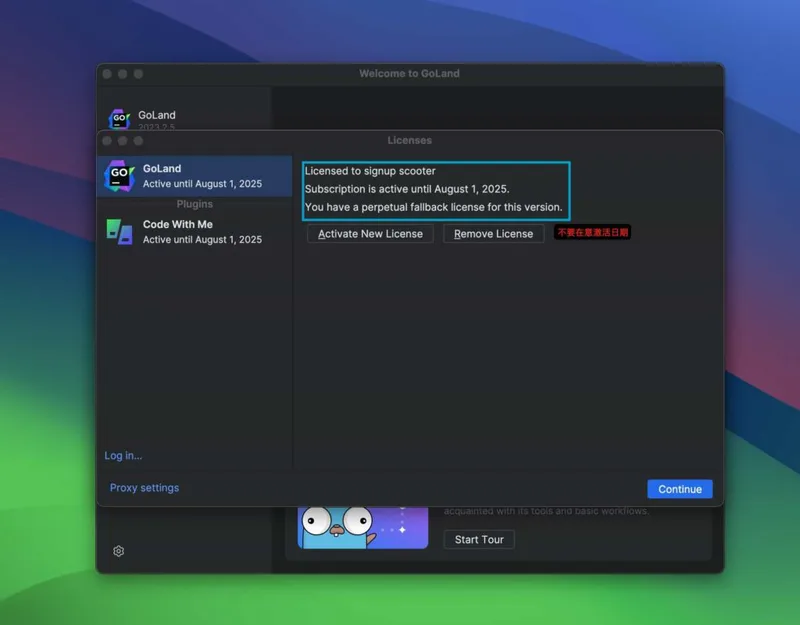
Task: Open settings via the gear icon
Action: pyautogui.click(x=119, y=551)
